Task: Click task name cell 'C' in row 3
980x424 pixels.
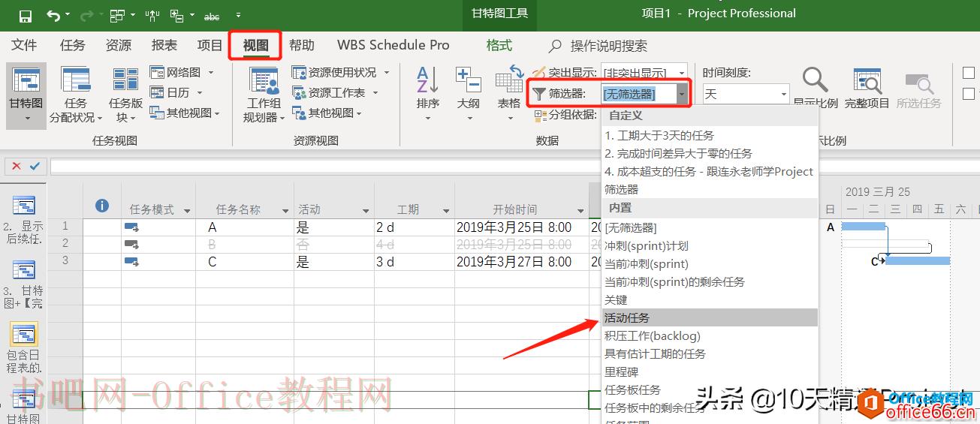Action: coord(246,262)
